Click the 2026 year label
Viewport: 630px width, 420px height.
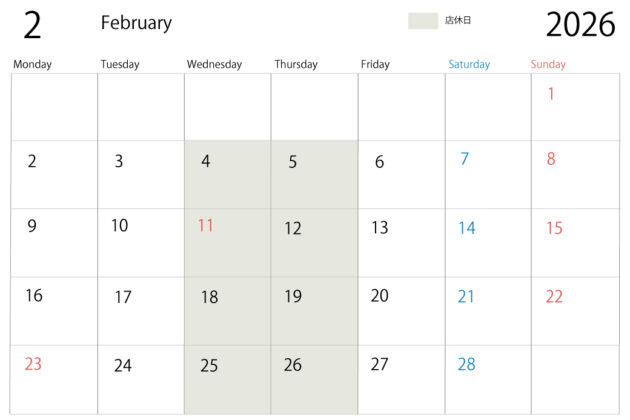580,24
